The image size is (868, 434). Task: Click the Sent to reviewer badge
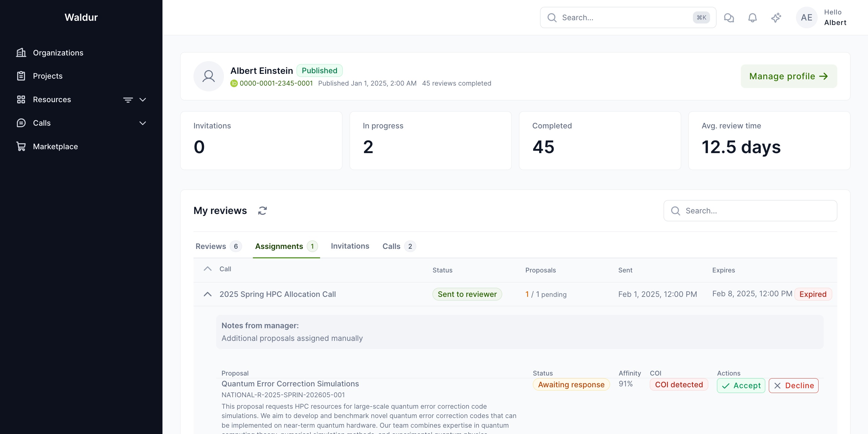(467, 294)
